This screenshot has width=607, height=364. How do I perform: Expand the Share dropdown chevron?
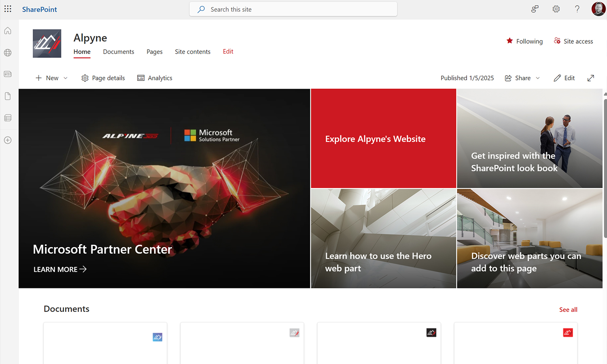coord(538,78)
